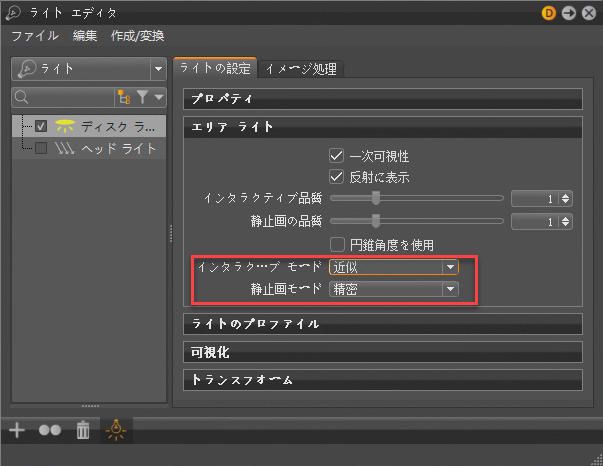Toggle 一次可視性 checkbox
Image resolution: width=603 pixels, height=466 pixels.
(x=336, y=156)
